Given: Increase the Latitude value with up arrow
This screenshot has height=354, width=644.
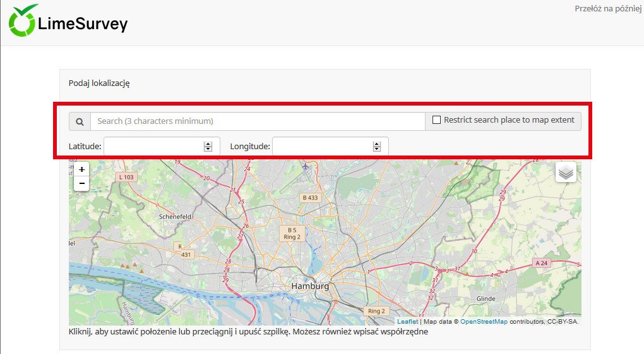Looking at the screenshot, I should point(208,143).
